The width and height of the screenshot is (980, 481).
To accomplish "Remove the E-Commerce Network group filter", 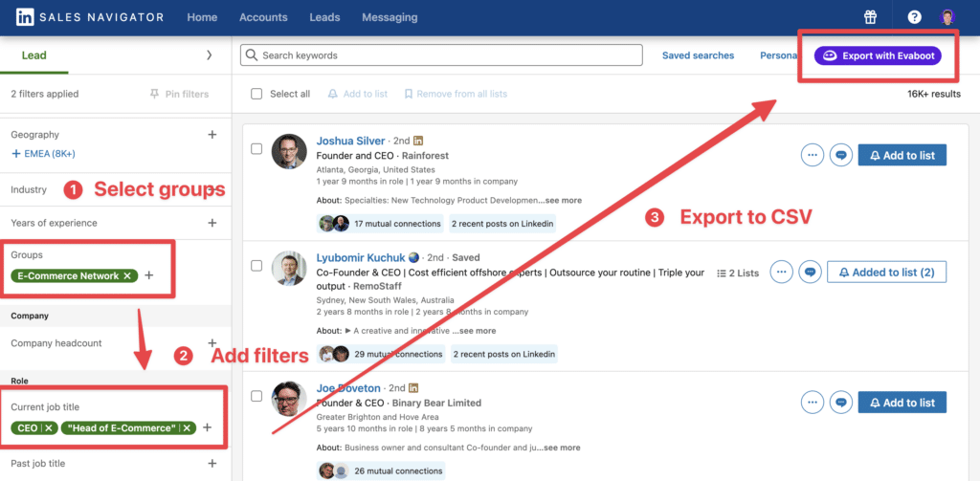I will click(127, 275).
